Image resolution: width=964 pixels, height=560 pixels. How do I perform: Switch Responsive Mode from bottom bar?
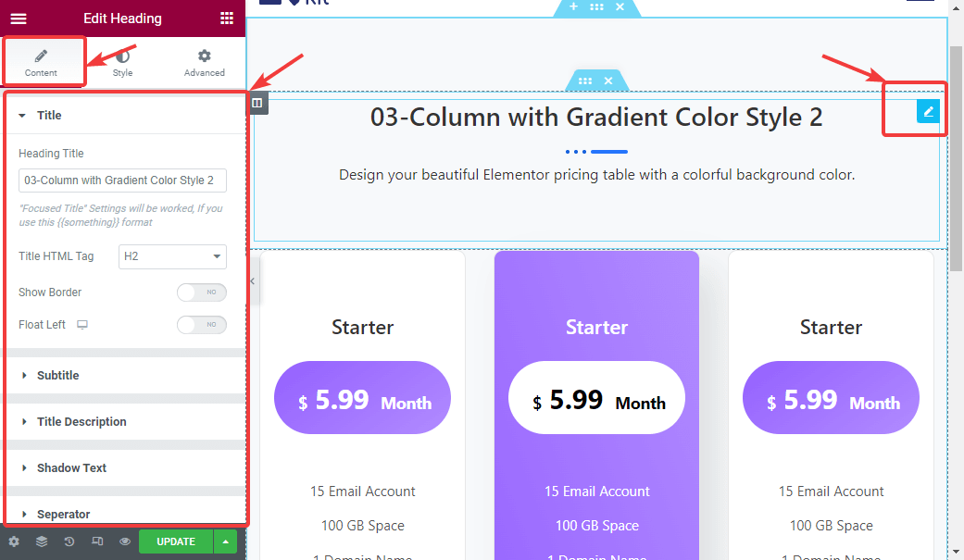click(x=97, y=541)
